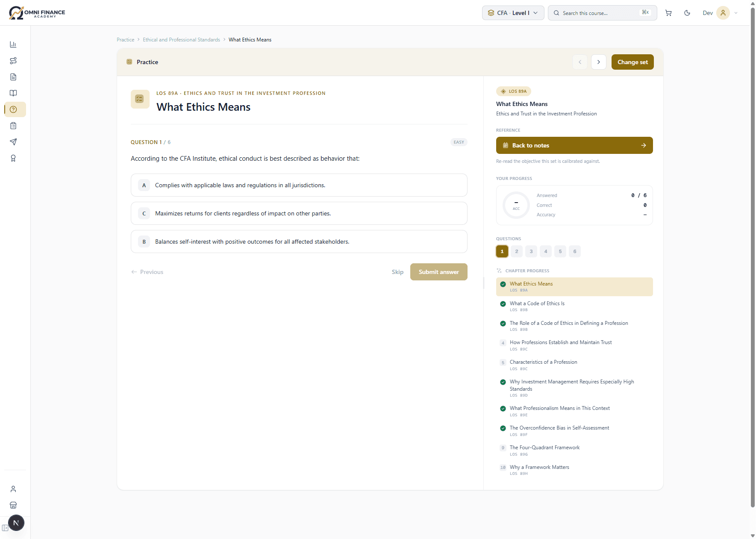
Task: Jump to question 4
Action: [546, 251]
